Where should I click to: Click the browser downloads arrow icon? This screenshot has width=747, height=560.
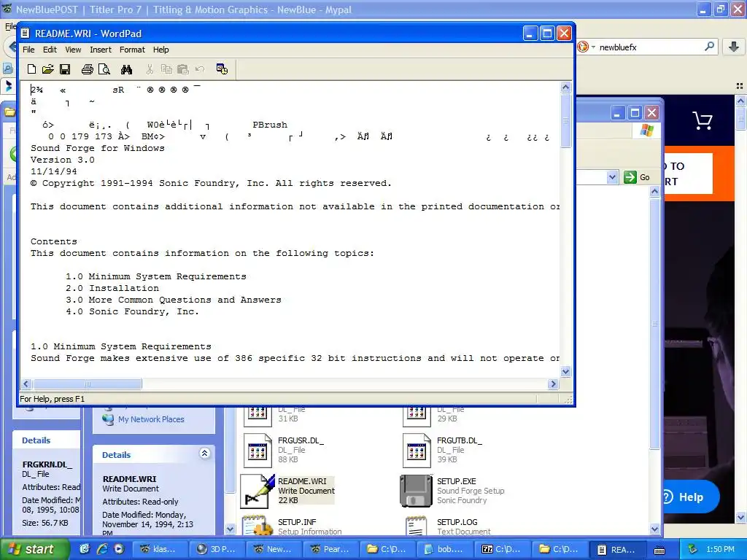pos(734,47)
